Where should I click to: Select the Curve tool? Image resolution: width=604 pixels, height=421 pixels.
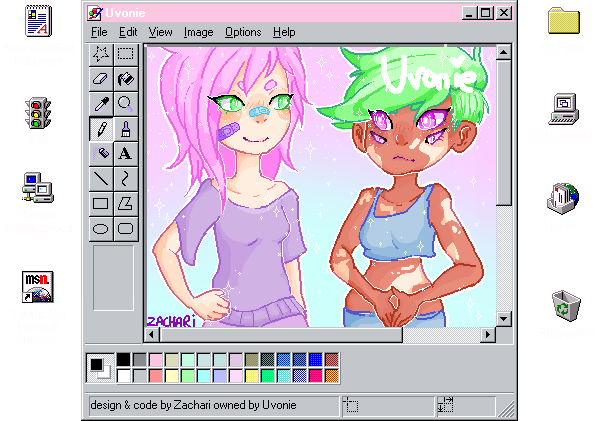pyautogui.click(x=126, y=179)
